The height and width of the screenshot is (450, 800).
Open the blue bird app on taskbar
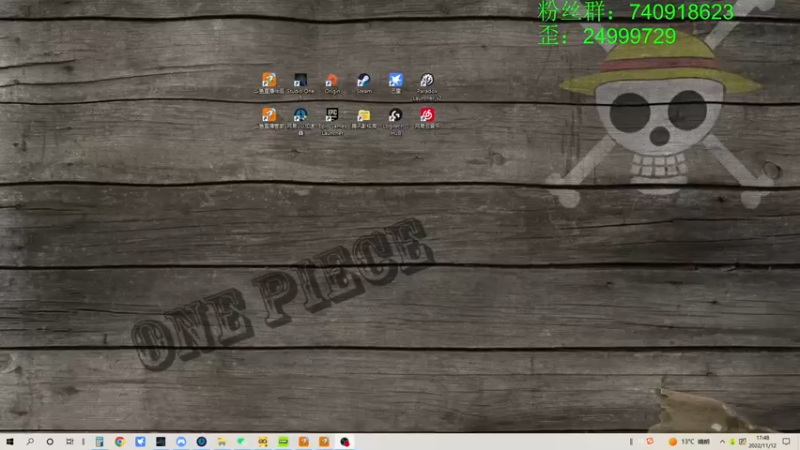click(x=140, y=441)
